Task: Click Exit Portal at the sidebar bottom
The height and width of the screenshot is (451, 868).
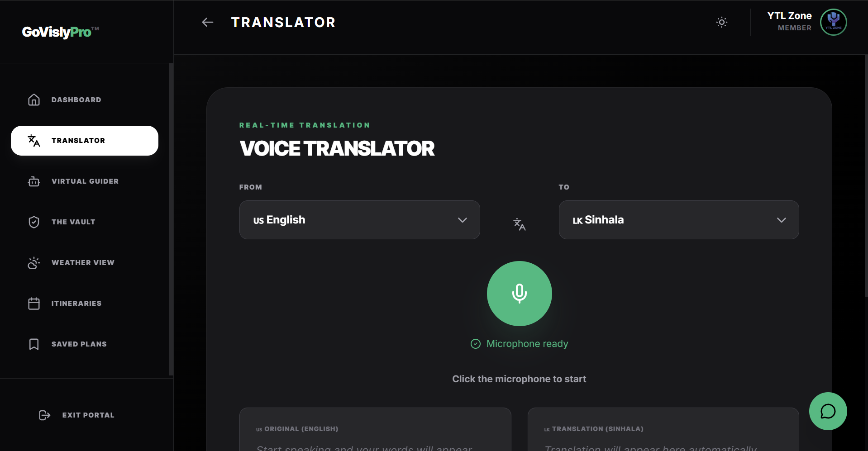Action: 88,415
